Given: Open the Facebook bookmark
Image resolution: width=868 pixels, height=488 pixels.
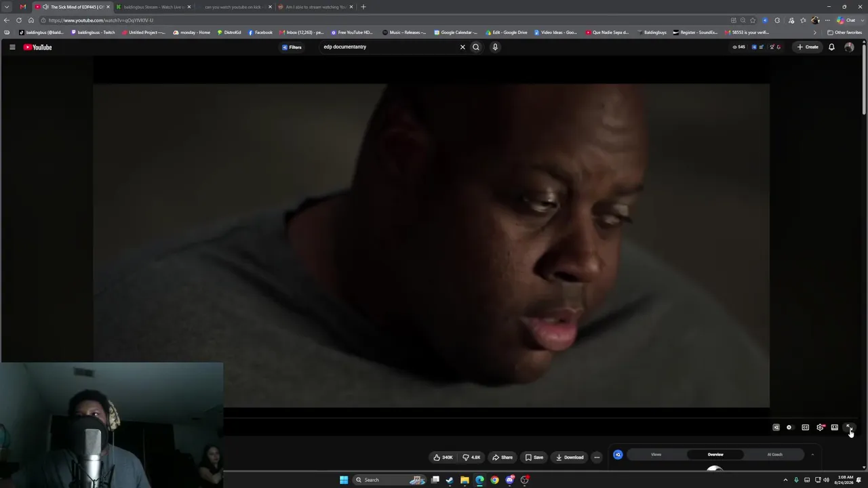Looking at the screenshot, I should 260,33.
